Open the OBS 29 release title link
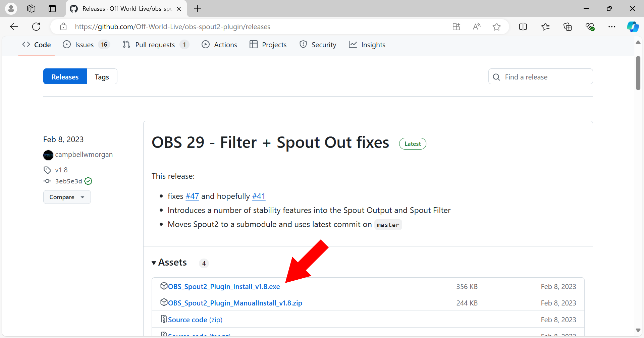 (x=270, y=143)
